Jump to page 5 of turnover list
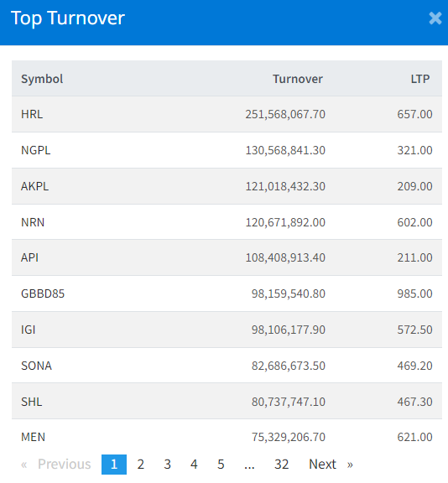The image size is (448, 483). coord(221,465)
